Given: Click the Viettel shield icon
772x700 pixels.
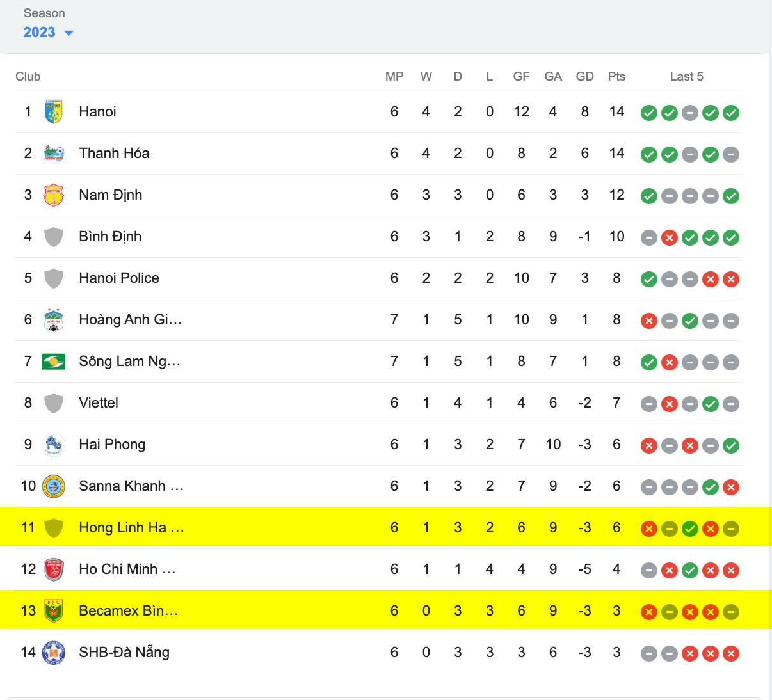Looking at the screenshot, I should (x=53, y=403).
